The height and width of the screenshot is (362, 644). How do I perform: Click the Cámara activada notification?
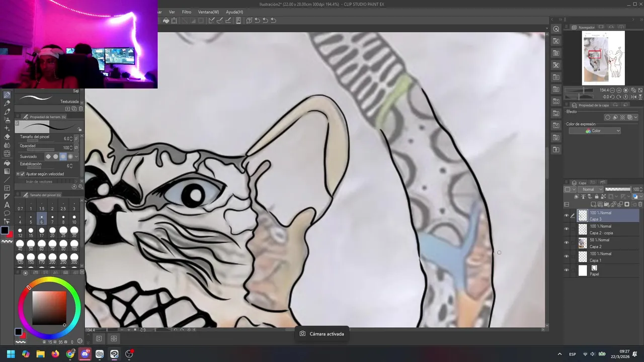322,334
